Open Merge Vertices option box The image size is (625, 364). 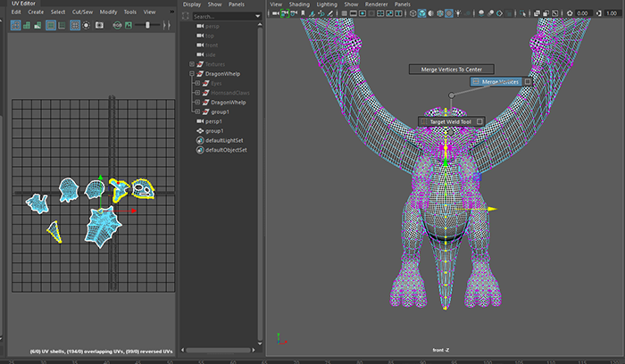click(528, 81)
